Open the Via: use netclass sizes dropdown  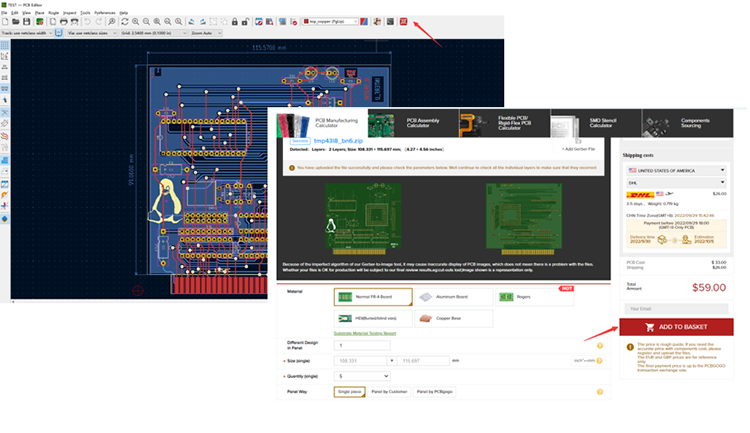(x=92, y=33)
